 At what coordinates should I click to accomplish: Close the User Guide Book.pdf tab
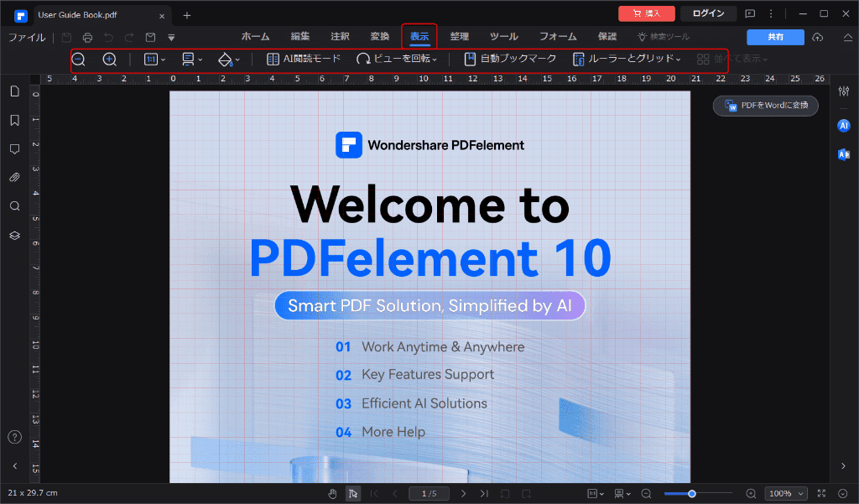(x=162, y=16)
